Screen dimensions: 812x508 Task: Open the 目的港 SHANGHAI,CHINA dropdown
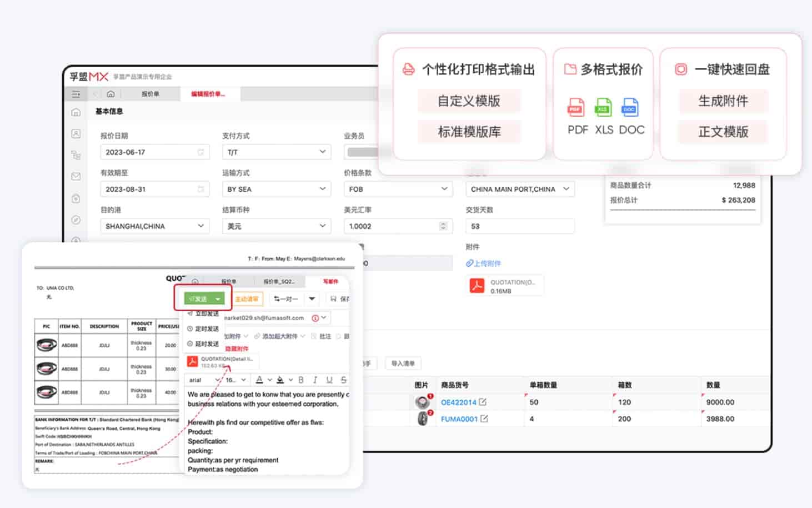[x=201, y=226]
